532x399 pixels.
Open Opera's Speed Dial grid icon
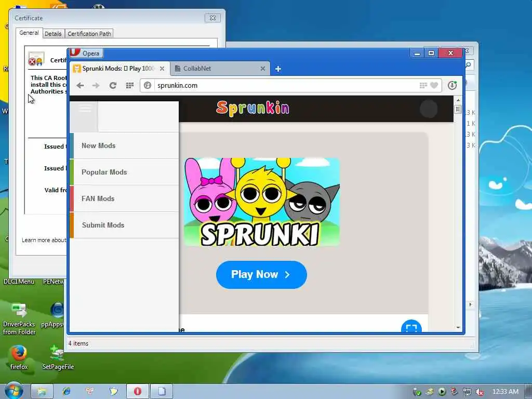click(x=129, y=86)
